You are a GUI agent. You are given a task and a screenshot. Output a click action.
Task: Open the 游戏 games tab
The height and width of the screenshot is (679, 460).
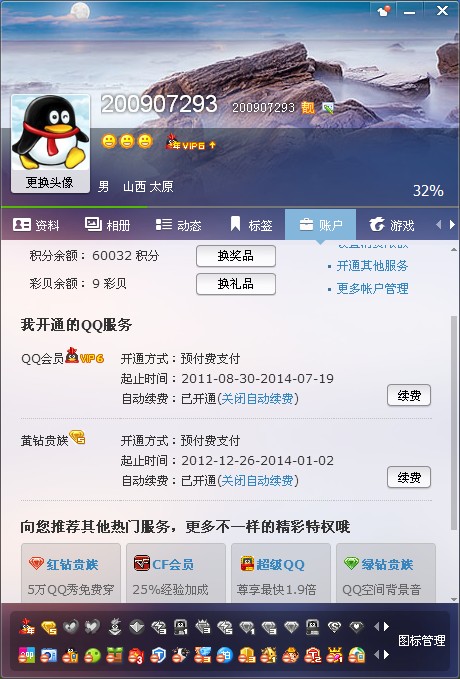pyautogui.click(x=392, y=225)
